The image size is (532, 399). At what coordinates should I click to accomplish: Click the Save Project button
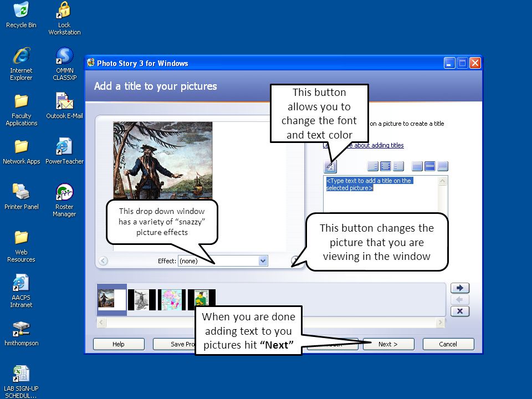point(174,344)
